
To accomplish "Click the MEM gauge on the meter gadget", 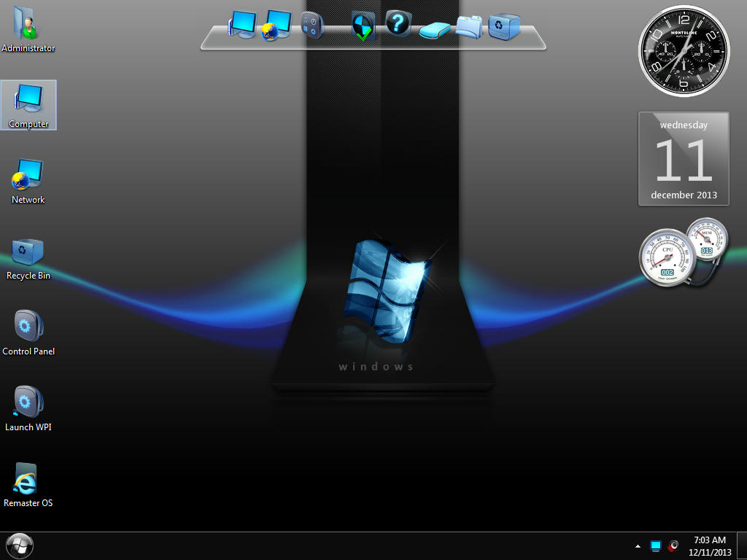I will (x=707, y=239).
